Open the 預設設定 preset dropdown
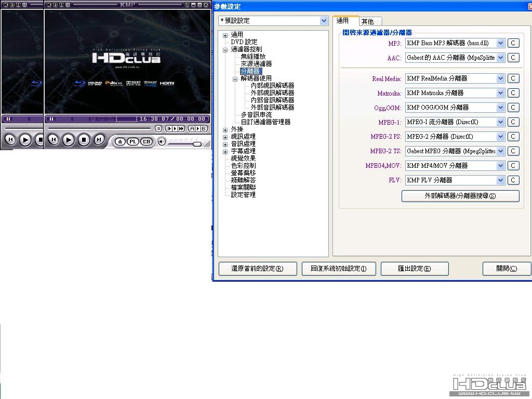Viewport: 532px width, 399px height. tap(324, 21)
